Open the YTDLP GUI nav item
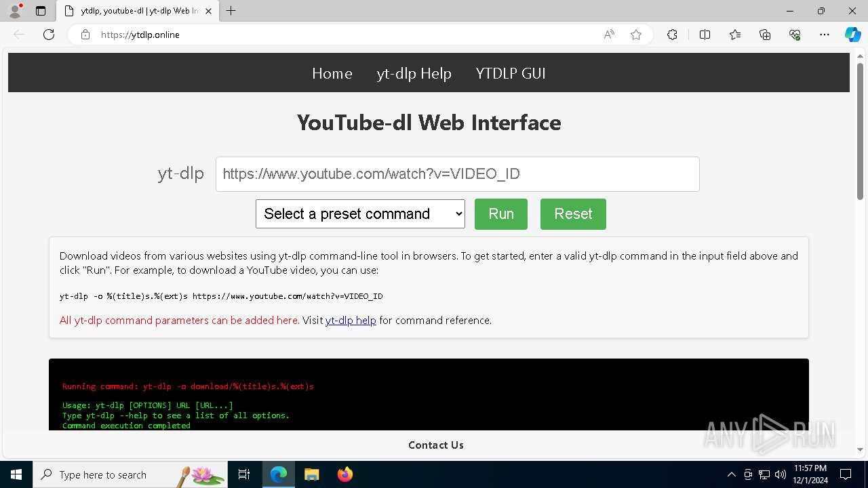 coord(511,73)
